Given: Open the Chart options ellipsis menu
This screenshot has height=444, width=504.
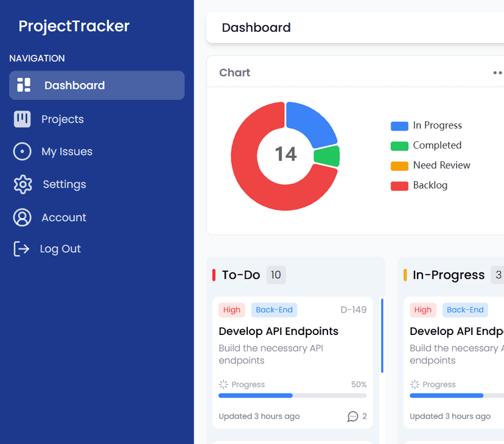Looking at the screenshot, I should click(497, 73).
